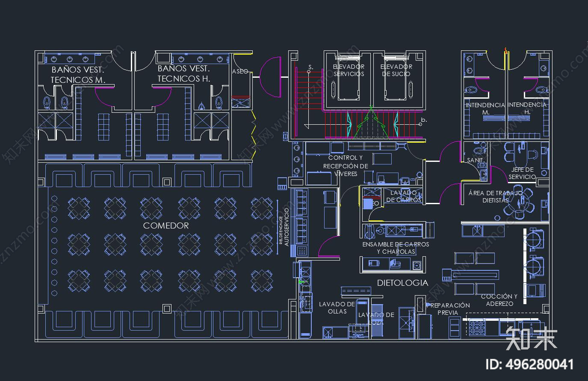The width and height of the screenshot is (588, 381).
Task: Click the staircase S. marker
Action: 310,67
